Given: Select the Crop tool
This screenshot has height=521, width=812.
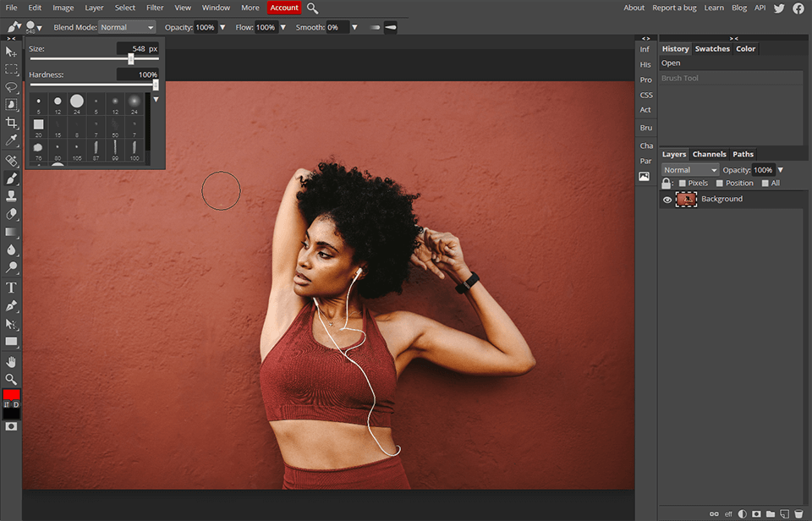Looking at the screenshot, I should 12,123.
